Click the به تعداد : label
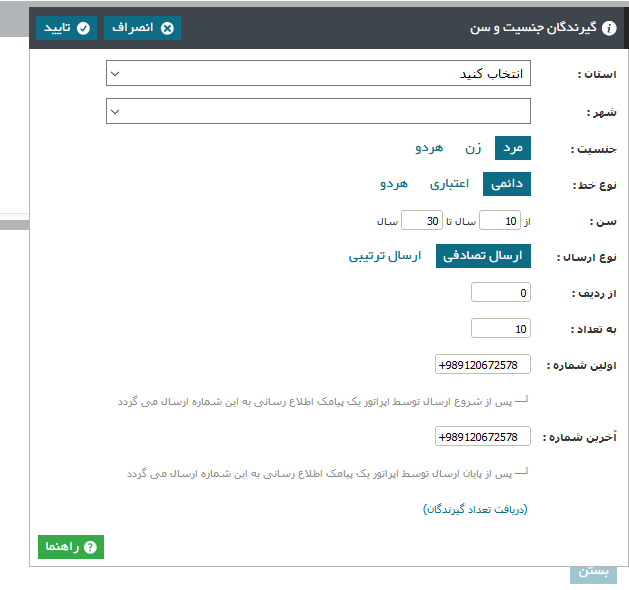 (x=593, y=329)
